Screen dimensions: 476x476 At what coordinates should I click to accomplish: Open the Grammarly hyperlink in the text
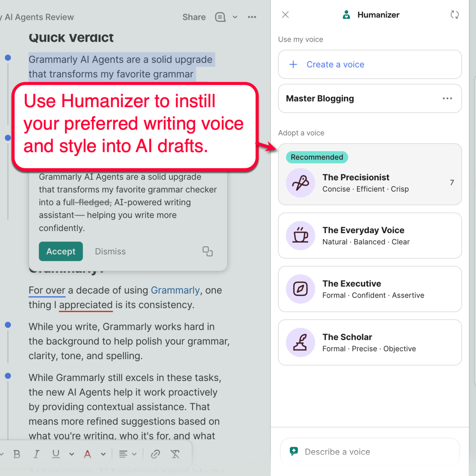pos(175,290)
